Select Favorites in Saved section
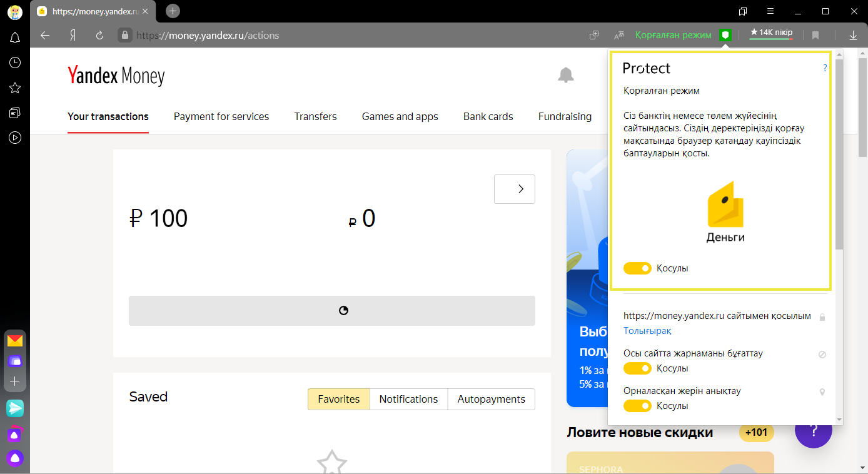The height and width of the screenshot is (474, 868). click(x=339, y=399)
